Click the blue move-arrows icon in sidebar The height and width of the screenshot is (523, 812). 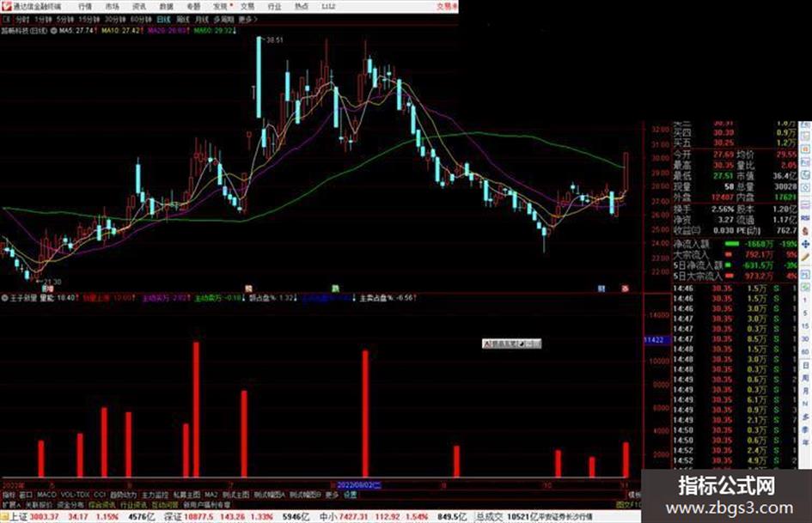click(805, 244)
